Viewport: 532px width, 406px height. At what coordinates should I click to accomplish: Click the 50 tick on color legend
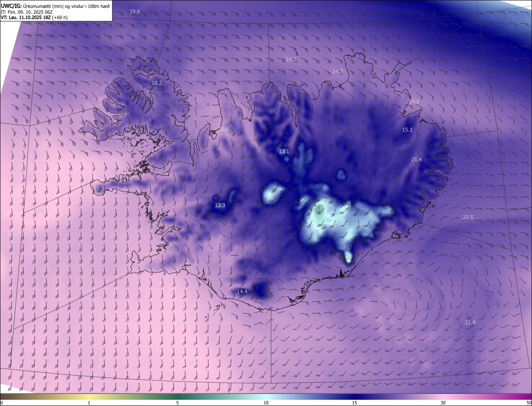pos(529,403)
